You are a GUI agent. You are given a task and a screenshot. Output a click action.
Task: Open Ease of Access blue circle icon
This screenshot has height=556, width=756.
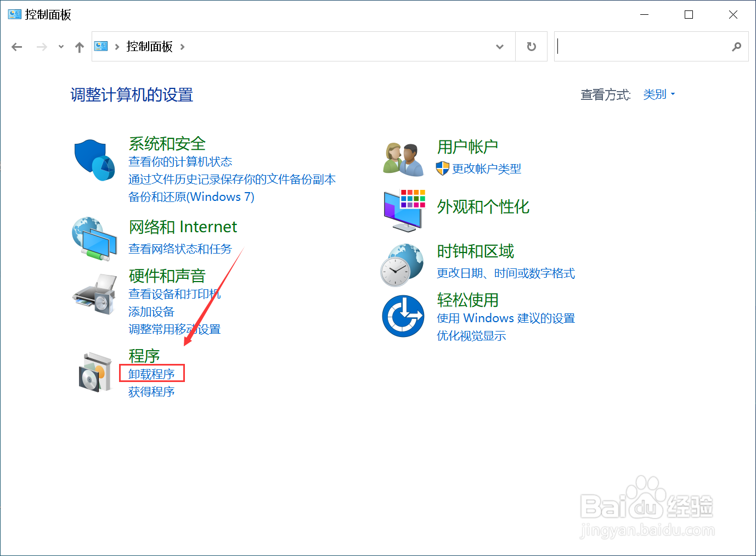point(403,316)
